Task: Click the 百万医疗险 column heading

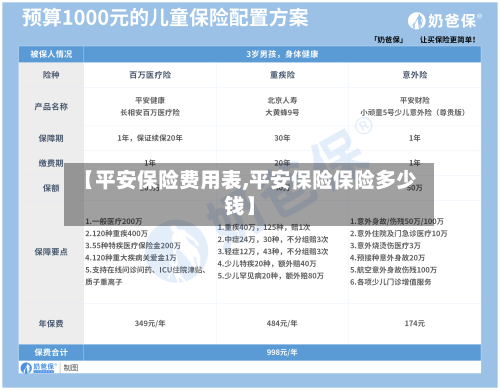Action: pos(150,75)
